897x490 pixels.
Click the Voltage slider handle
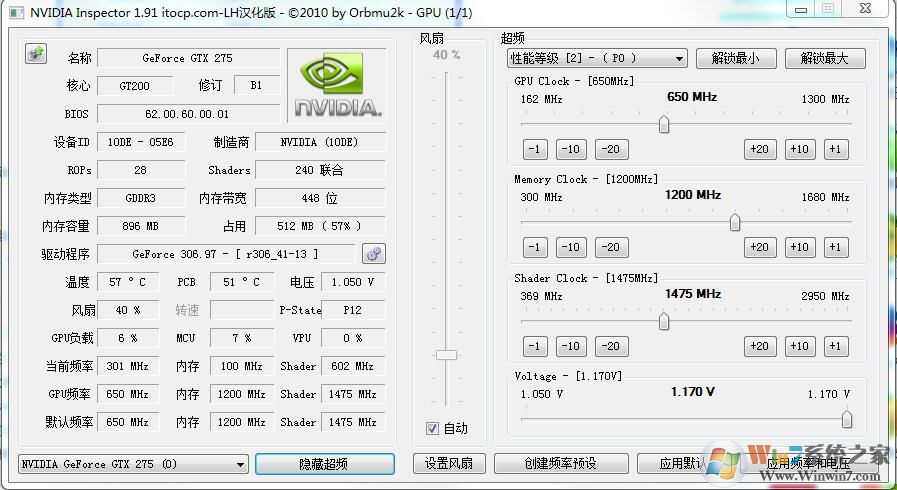[x=846, y=419]
